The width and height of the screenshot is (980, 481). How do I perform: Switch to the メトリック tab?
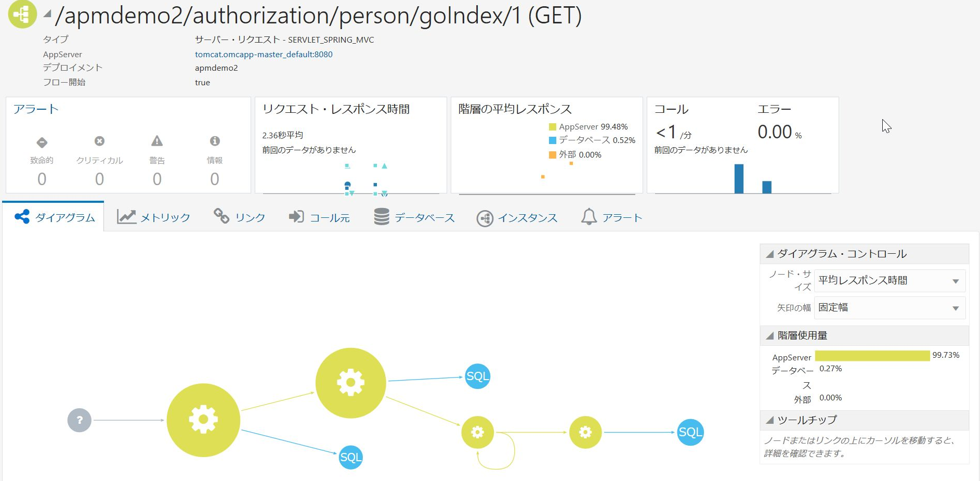153,217
